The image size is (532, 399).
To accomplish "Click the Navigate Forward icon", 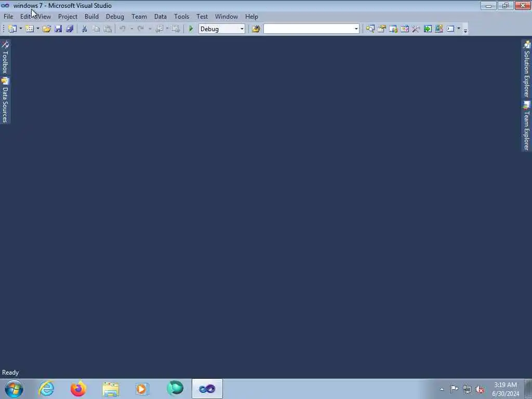I will point(175,29).
